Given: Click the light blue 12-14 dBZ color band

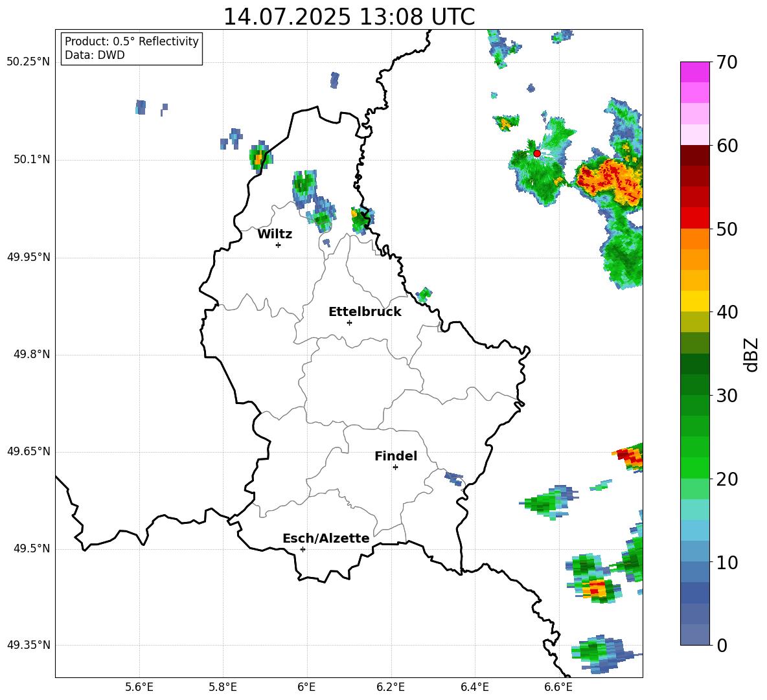Looking at the screenshot, I should (x=694, y=531).
